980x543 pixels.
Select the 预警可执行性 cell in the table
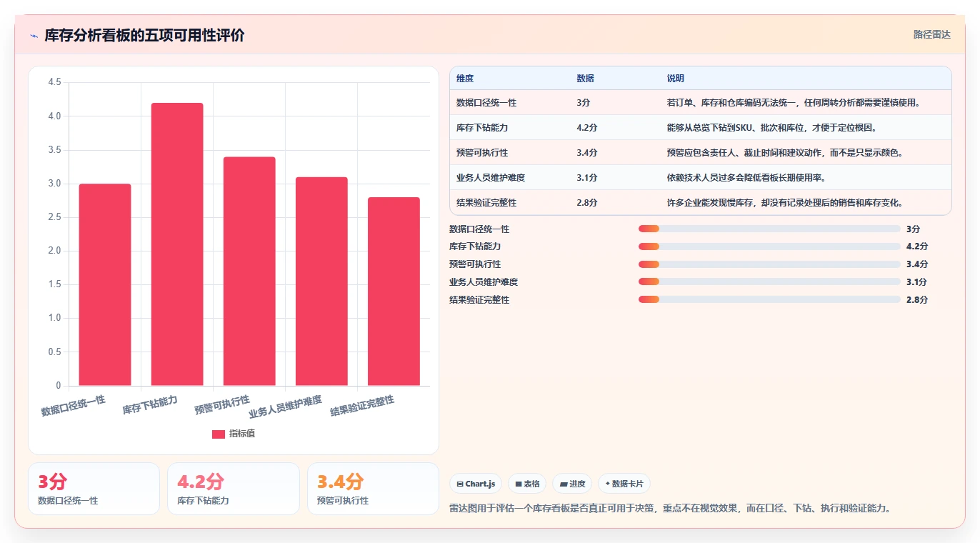482,153
